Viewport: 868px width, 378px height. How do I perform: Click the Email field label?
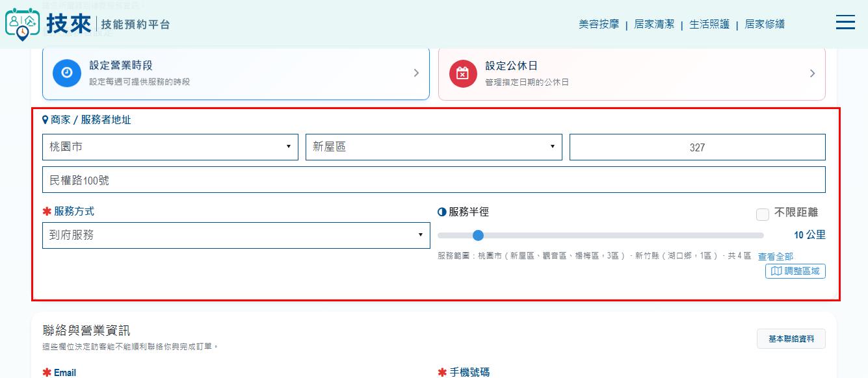pos(65,373)
